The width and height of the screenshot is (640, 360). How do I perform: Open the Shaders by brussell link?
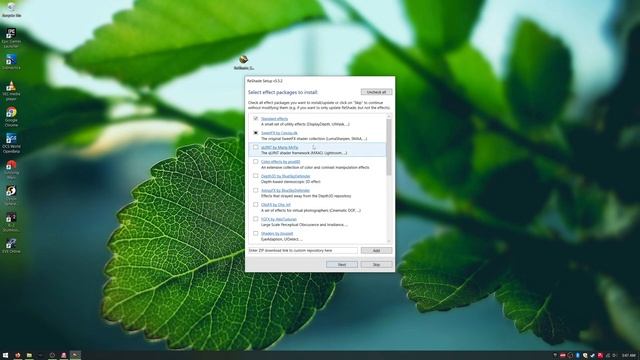(x=277, y=233)
